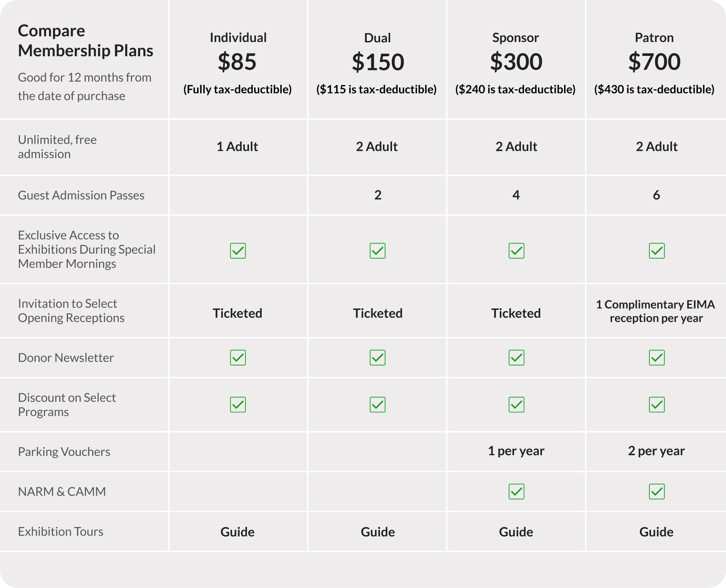Click the Parking Vouchers row label
Screen dimensions: 726x588
coord(64,452)
